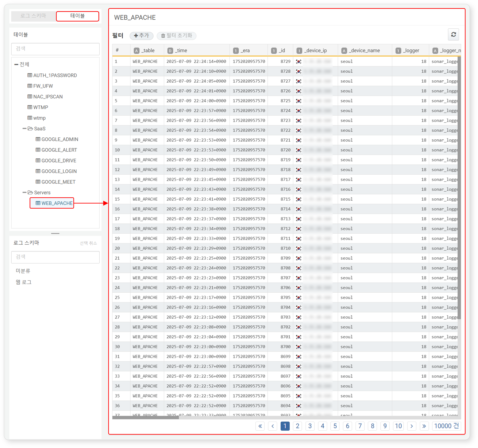
Task: Click the Korean flag icon in row 1
Action: (299, 62)
